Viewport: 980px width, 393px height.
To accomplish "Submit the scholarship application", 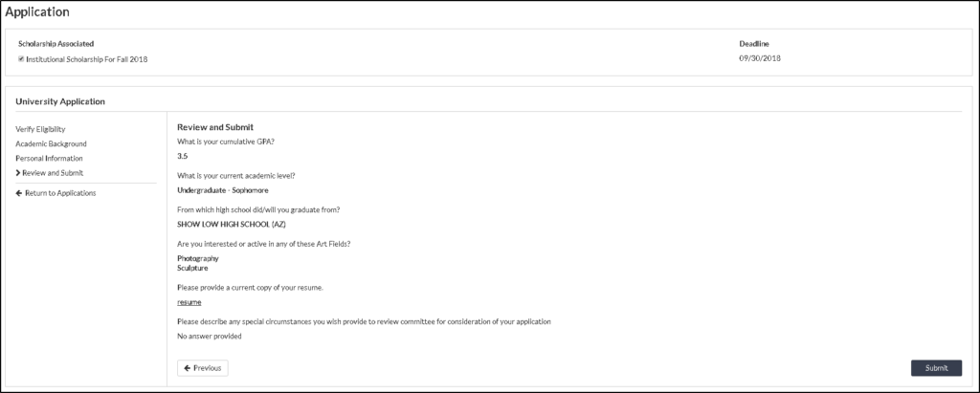I will pos(936,368).
